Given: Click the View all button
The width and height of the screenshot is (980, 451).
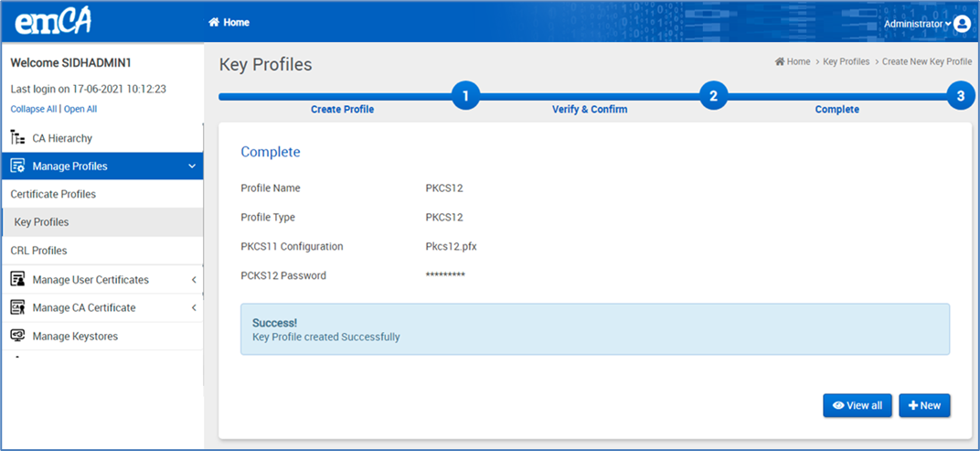Looking at the screenshot, I should click(x=857, y=405).
